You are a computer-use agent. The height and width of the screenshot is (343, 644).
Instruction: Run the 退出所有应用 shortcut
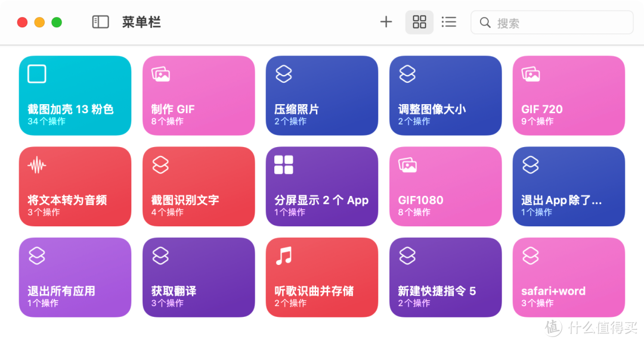click(75, 277)
